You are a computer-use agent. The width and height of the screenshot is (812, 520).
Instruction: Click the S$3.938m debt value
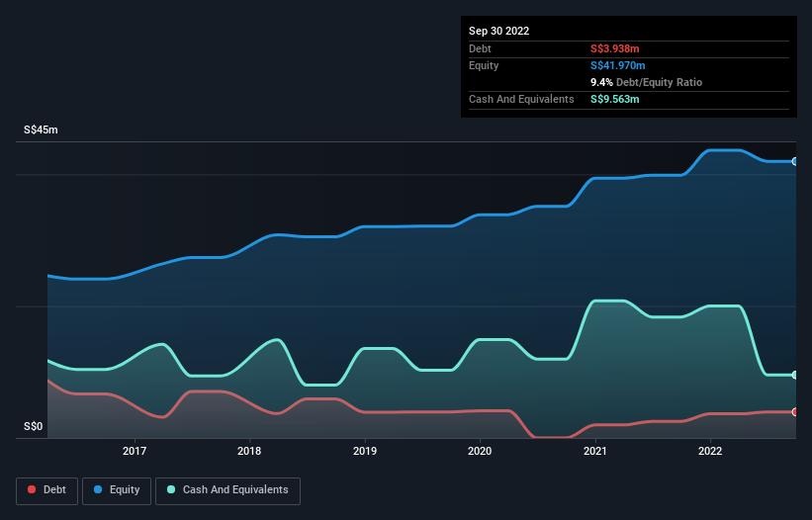click(x=615, y=48)
